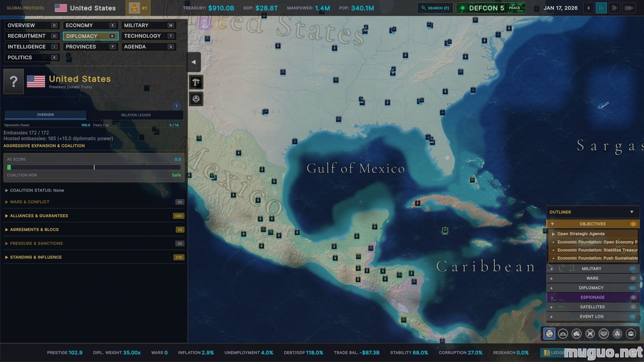Set game speed to normal play
The width and height of the screenshot is (644, 362).
pyautogui.click(x=601, y=8)
